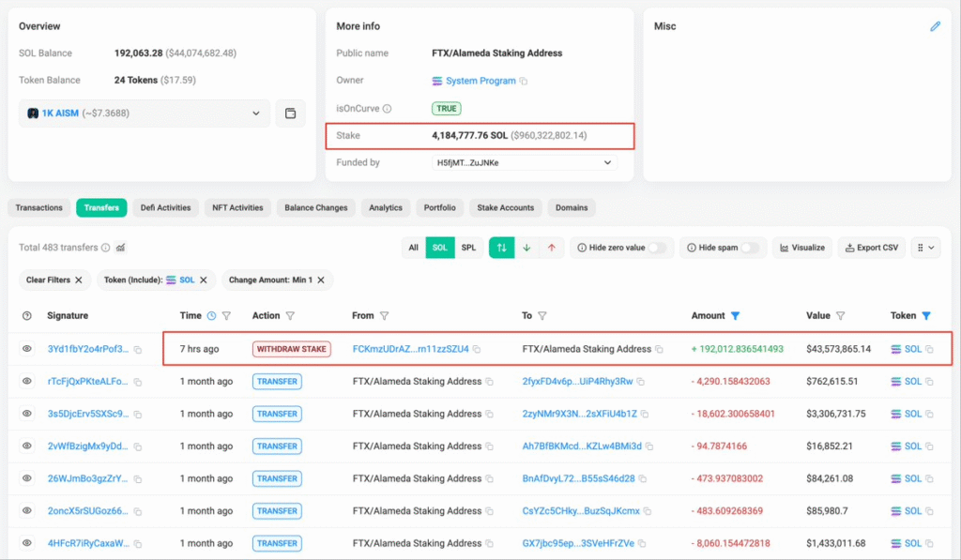Copy signature rTcFjQxPKteALFo

[138, 383]
